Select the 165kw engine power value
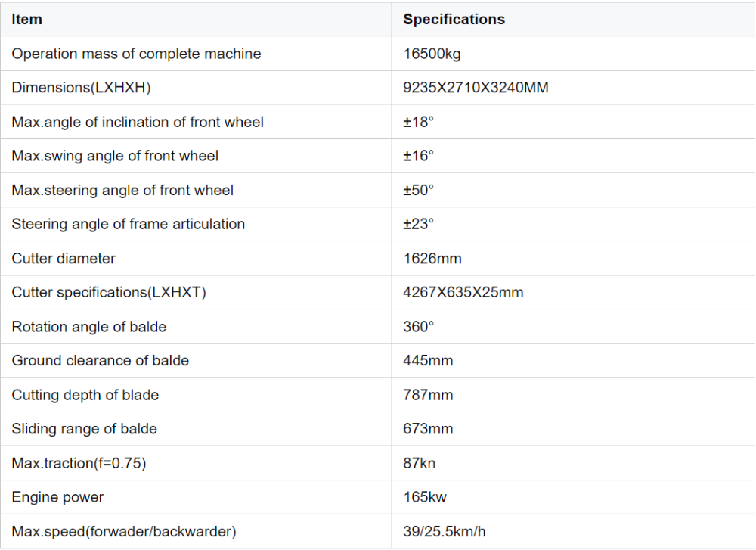This screenshot has width=756, height=550. [423, 497]
